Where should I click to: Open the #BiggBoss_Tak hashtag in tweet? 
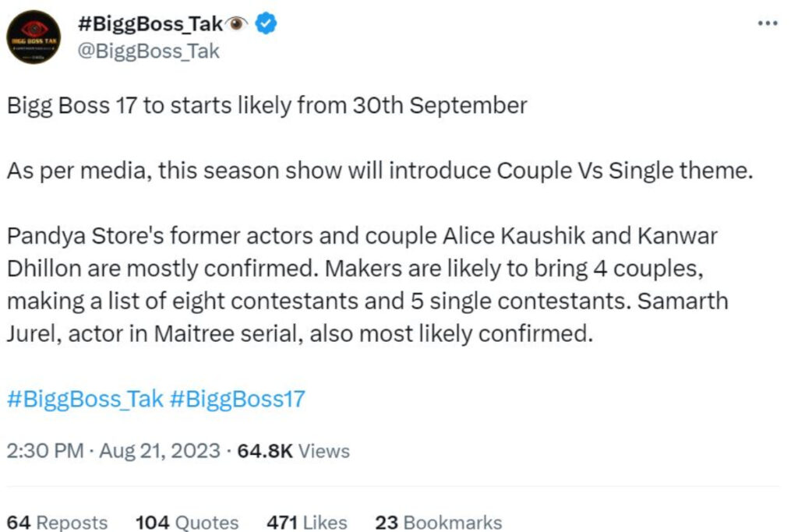pos(85,400)
